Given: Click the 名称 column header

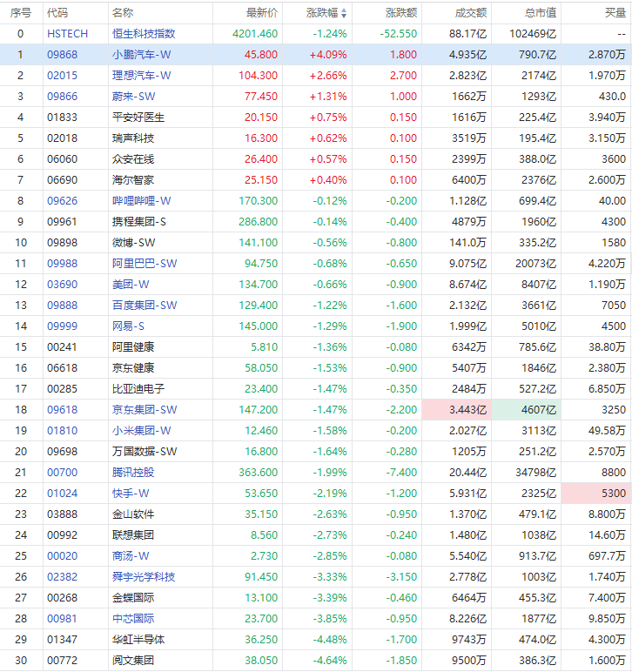Looking at the screenshot, I should tap(123, 13).
